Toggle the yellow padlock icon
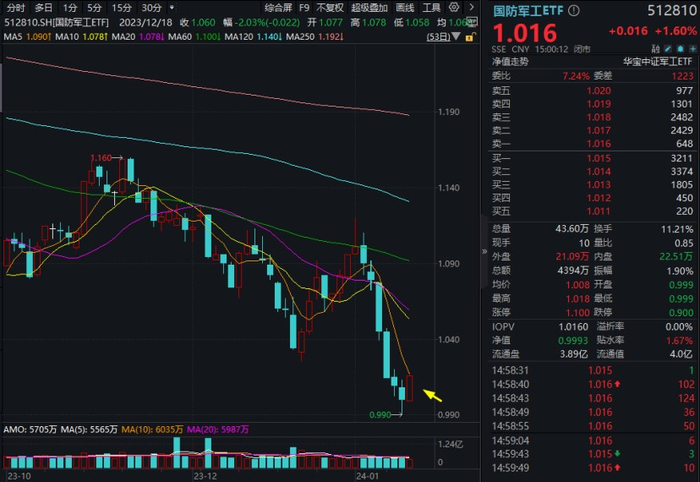This screenshot has width=700, height=482. click(470, 37)
